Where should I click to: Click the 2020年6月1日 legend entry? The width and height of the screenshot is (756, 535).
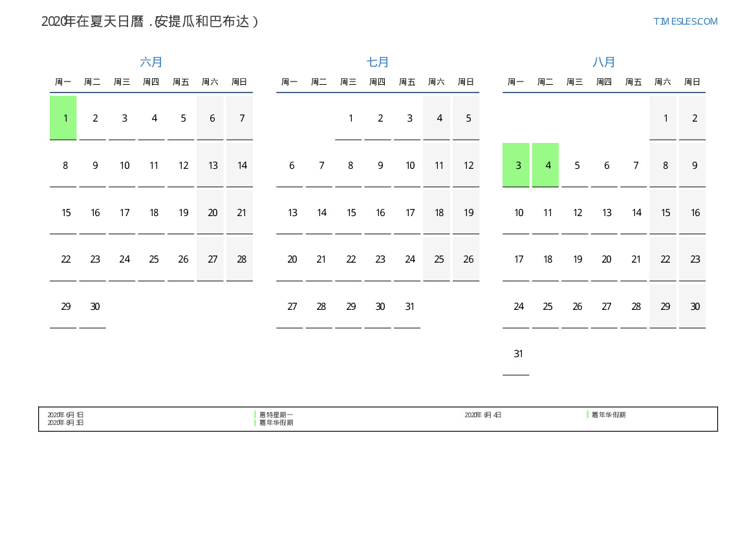coord(65,415)
